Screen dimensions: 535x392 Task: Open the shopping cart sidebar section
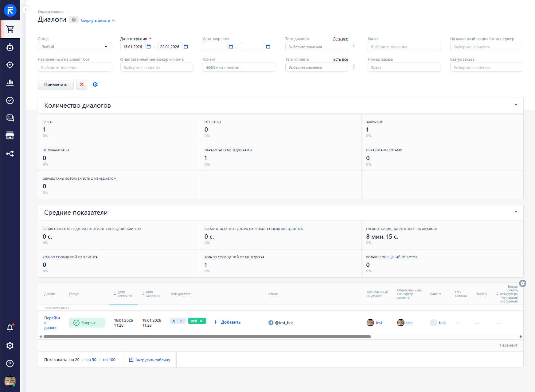point(10,29)
